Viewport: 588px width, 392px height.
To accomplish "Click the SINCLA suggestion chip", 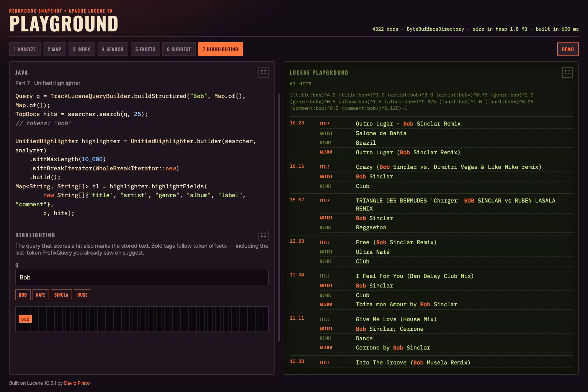I will click(61, 295).
